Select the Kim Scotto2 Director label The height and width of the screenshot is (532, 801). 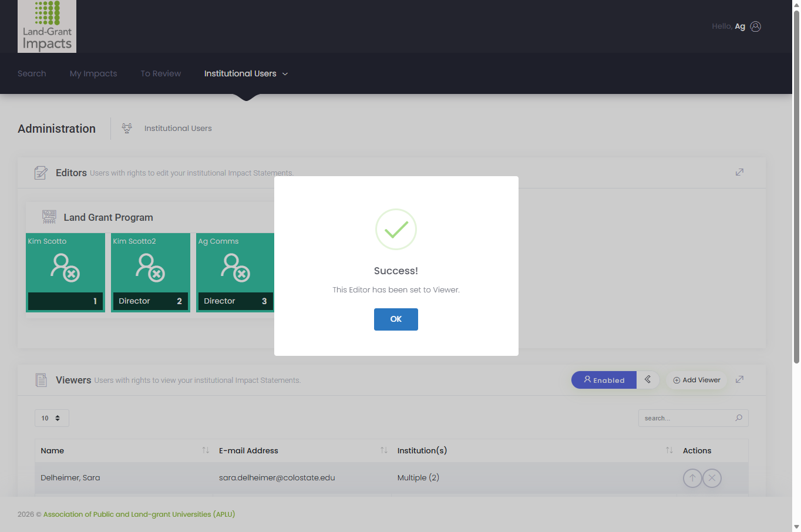pyautogui.click(x=134, y=301)
